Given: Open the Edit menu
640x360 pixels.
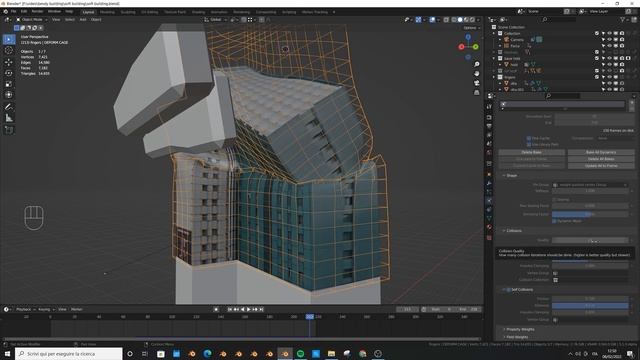Looking at the screenshot, I should click(x=24, y=12).
